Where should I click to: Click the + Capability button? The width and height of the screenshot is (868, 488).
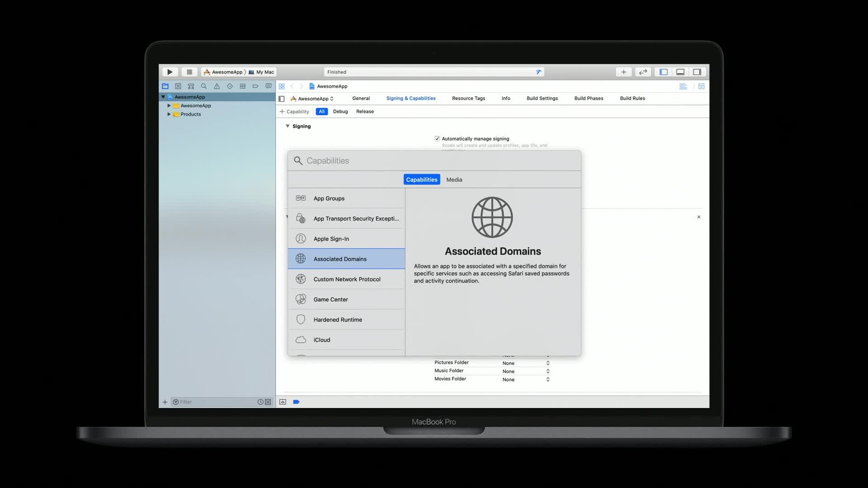pyautogui.click(x=294, y=111)
